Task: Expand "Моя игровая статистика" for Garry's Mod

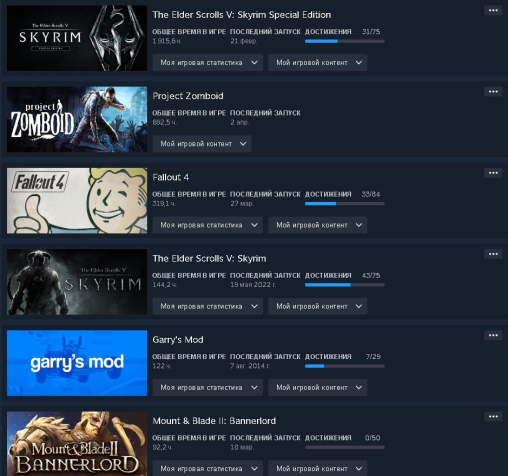Action: click(x=208, y=387)
